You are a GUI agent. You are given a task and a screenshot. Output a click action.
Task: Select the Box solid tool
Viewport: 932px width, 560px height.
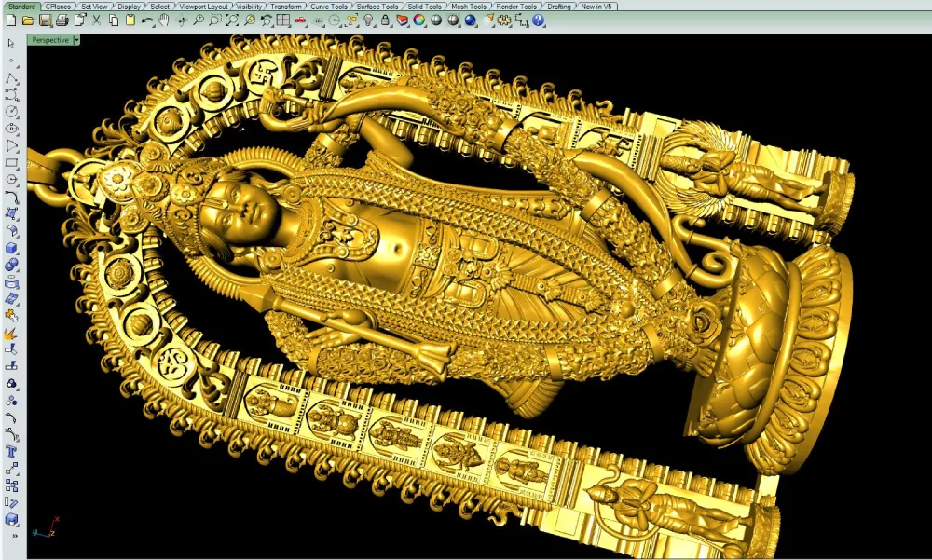coord(11,248)
